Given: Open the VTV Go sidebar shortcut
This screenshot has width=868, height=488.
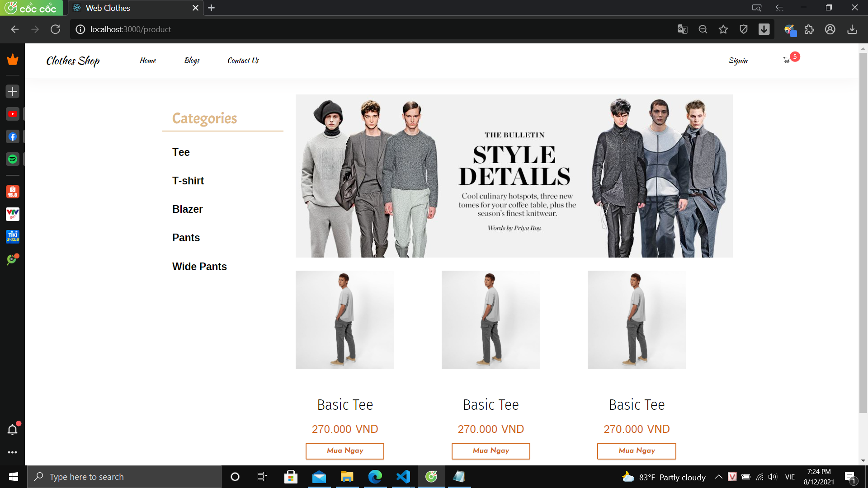Looking at the screenshot, I should coord(13,214).
